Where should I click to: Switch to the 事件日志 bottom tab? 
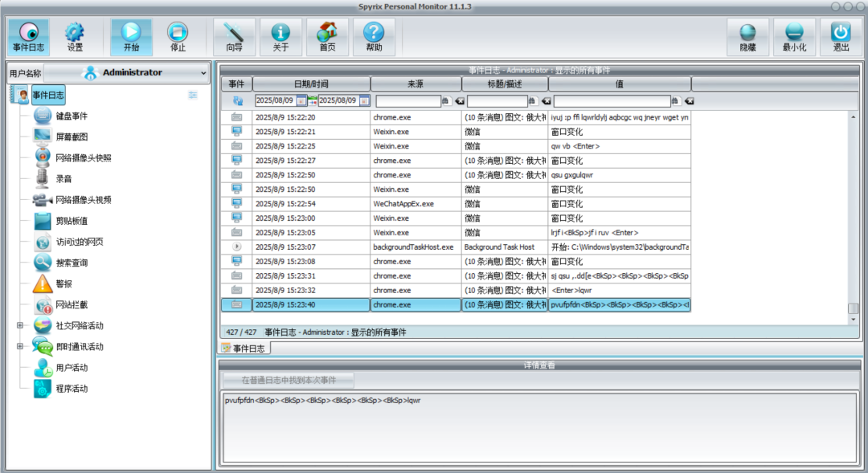(244, 349)
